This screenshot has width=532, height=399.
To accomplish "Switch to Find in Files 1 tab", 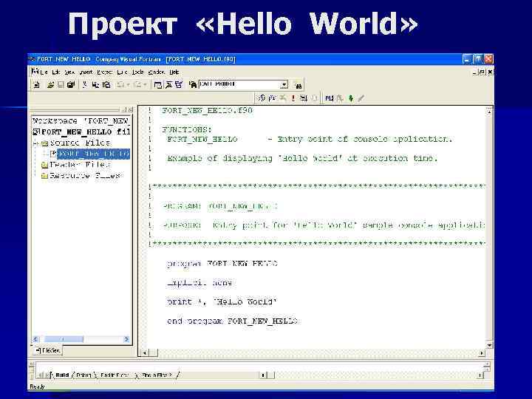I will click(x=115, y=375).
